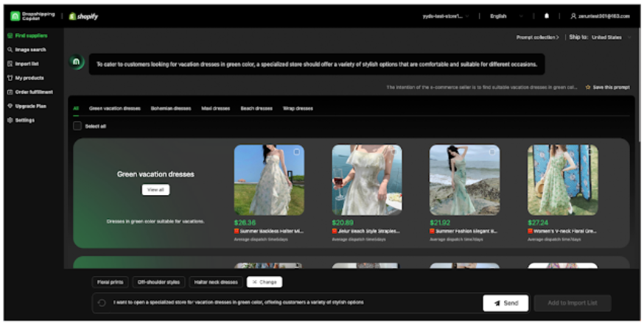The image size is (644, 323).
Task: Open My products in the sidebar
Action: (x=29, y=77)
